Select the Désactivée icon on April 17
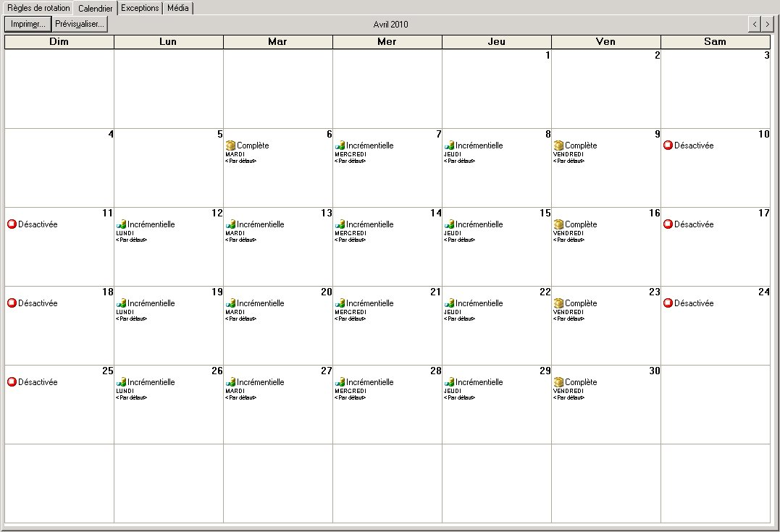Screen dimensions: 780x532 668,224
